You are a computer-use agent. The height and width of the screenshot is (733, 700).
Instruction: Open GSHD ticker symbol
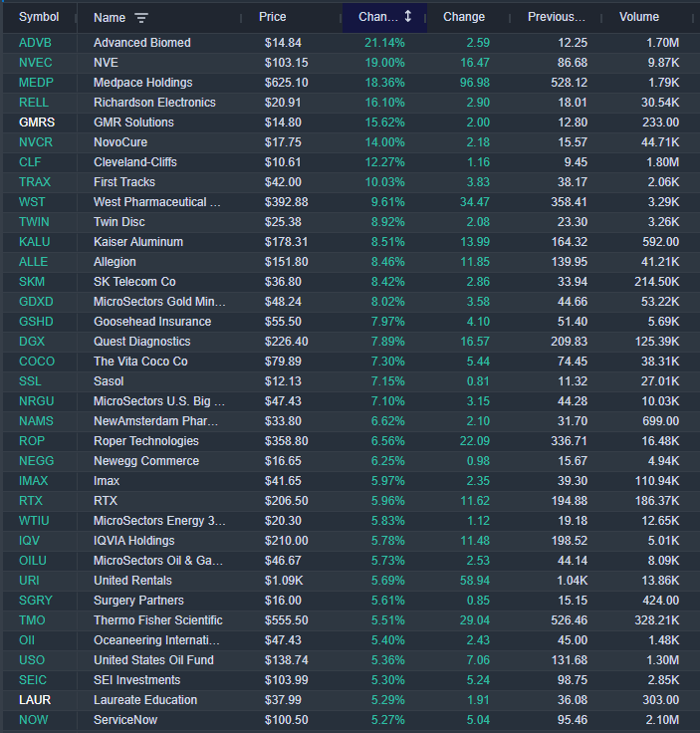(36, 322)
